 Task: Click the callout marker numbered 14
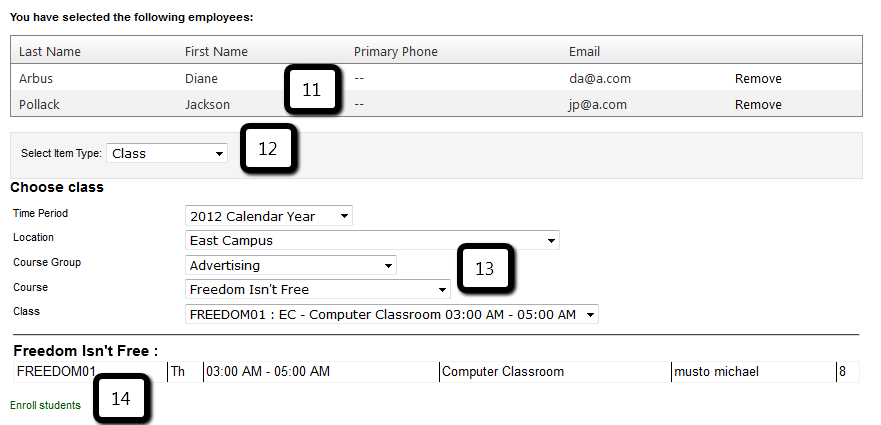point(121,399)
